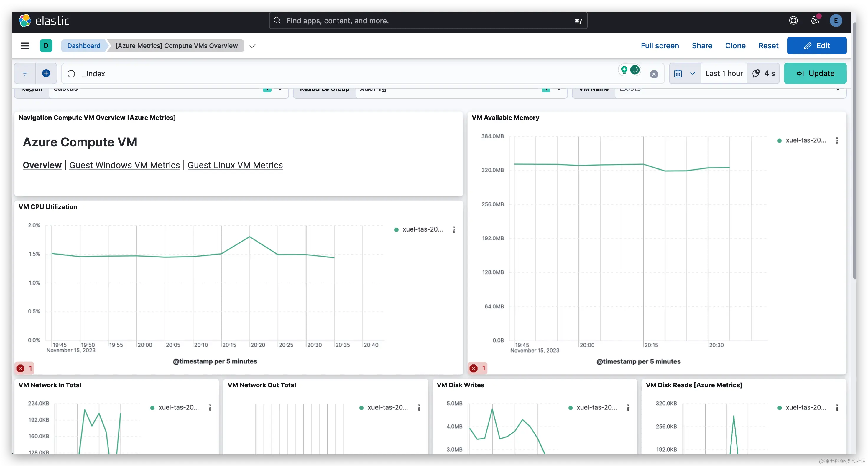This screenshot has height=466, width=868.
Task: Click the green D space avatar
Action: coord(46,46)
